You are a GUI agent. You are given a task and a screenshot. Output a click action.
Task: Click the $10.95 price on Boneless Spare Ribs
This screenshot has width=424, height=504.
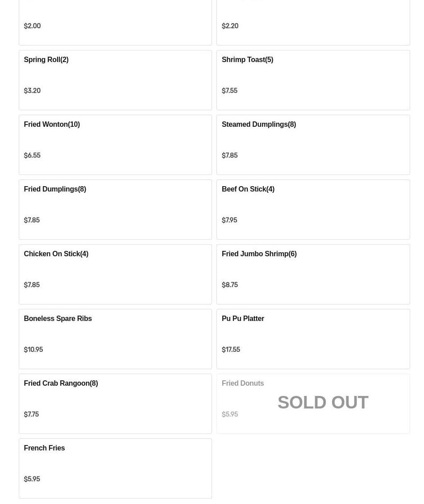click(33, 350)
